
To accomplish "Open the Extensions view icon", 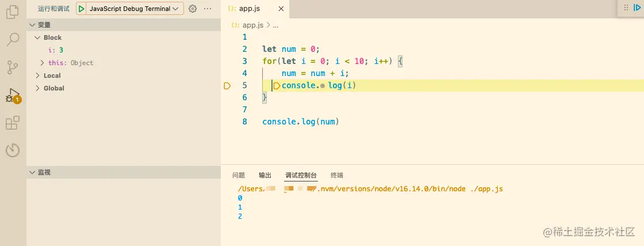I will pos(13,123).
